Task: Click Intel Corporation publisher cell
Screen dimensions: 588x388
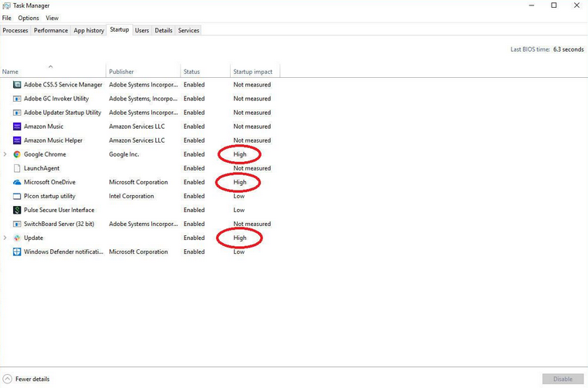Action: (x=131, y=196)
